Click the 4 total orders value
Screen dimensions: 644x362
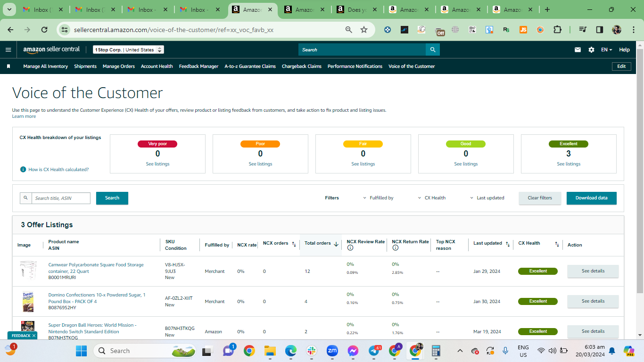pyautogui.click(x=306, y=302)
